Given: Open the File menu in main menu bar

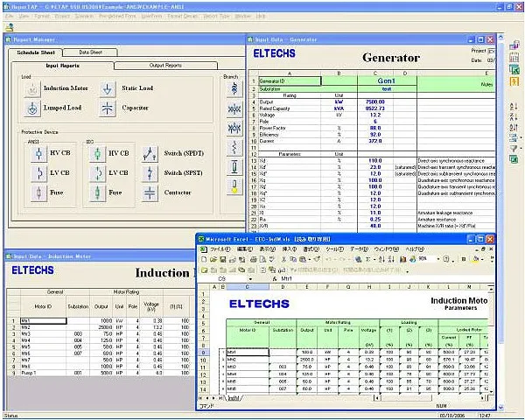Looking at the screenshot, I should click(x=10, y=16).
